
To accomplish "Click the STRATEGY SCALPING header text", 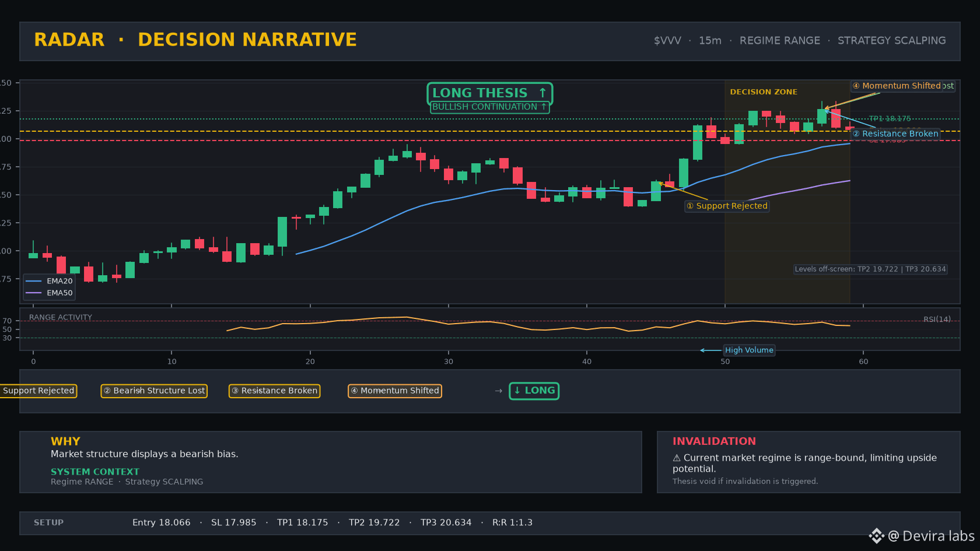I will click(x=891, y=41).
